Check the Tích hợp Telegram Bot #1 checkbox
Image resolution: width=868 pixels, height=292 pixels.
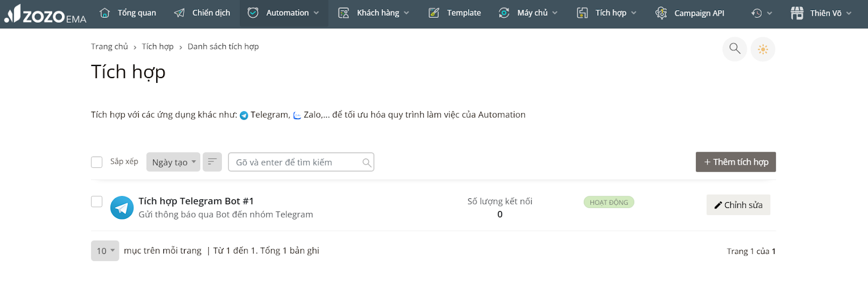97,202
